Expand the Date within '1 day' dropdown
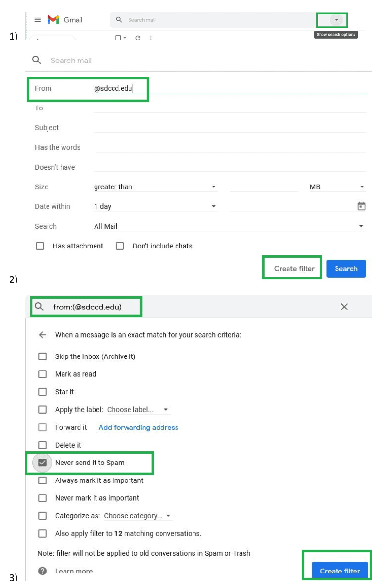 tap(155, 206)
